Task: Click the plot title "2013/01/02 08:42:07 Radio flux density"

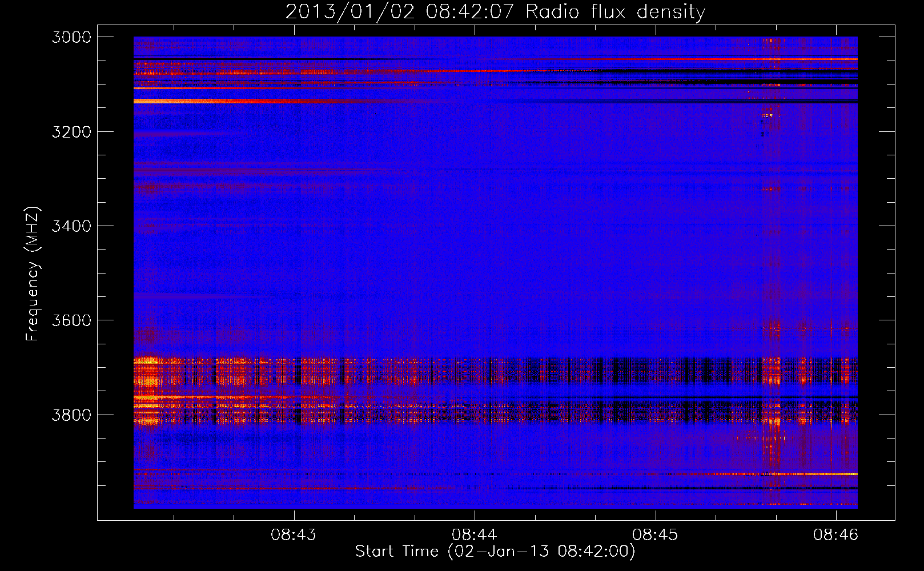Action: (495, 11)
